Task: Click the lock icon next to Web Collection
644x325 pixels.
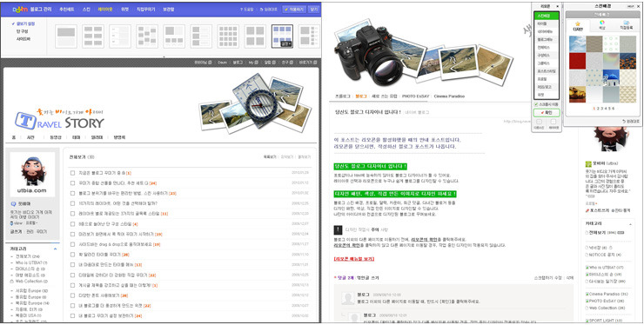Action: [11, 282]
